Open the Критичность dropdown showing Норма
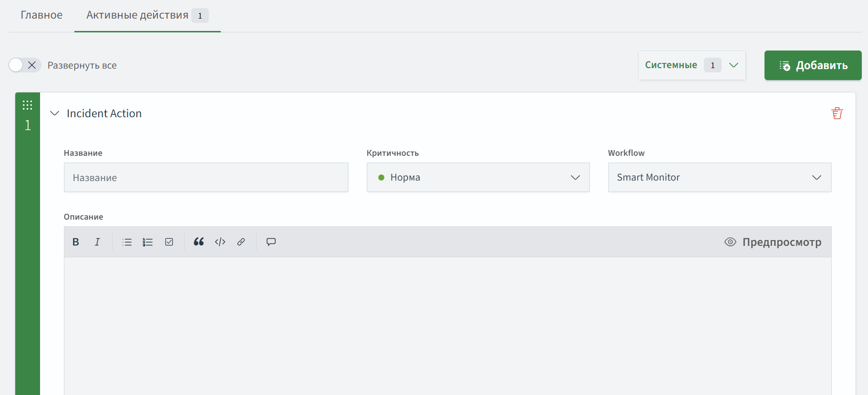Viewport: 868px width, 395px height. 478,177
